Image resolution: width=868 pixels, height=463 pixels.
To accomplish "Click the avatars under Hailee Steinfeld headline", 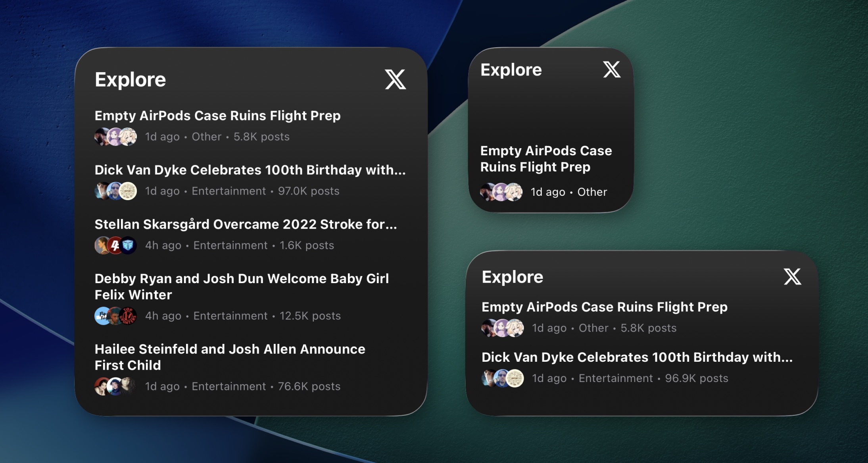I will [116, 386].
